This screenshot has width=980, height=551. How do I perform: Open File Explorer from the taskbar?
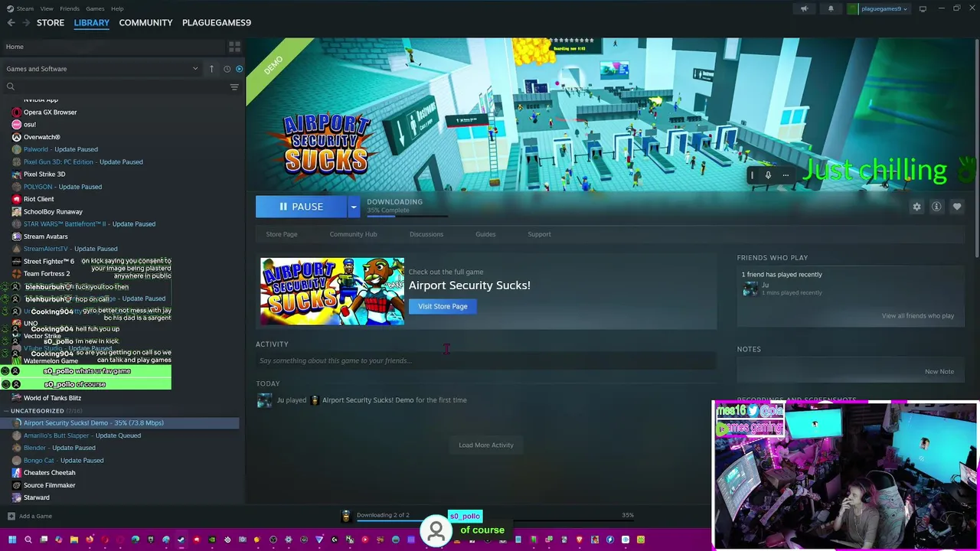(x=73, y=540)
